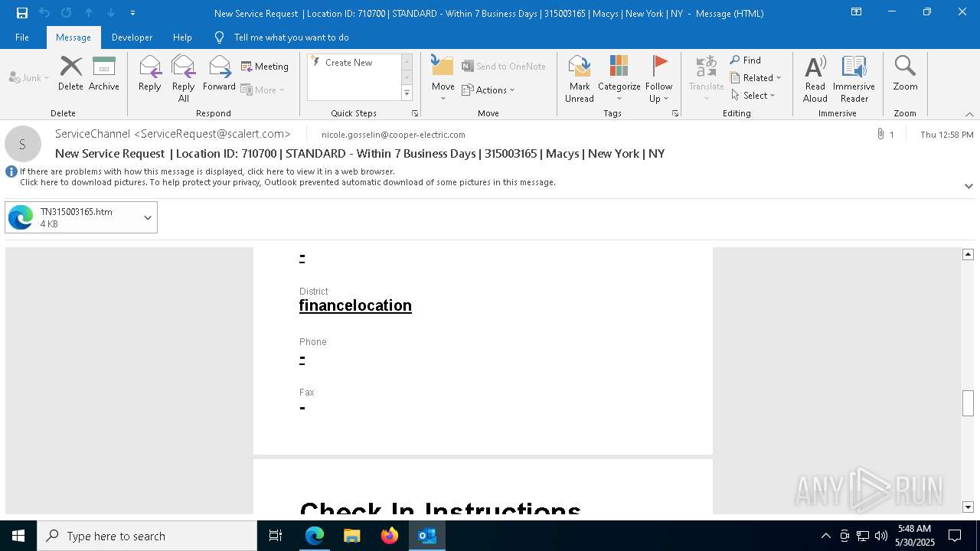The image size is (980, 551).
Task: Open the Help tab
Action: [182, 37]
